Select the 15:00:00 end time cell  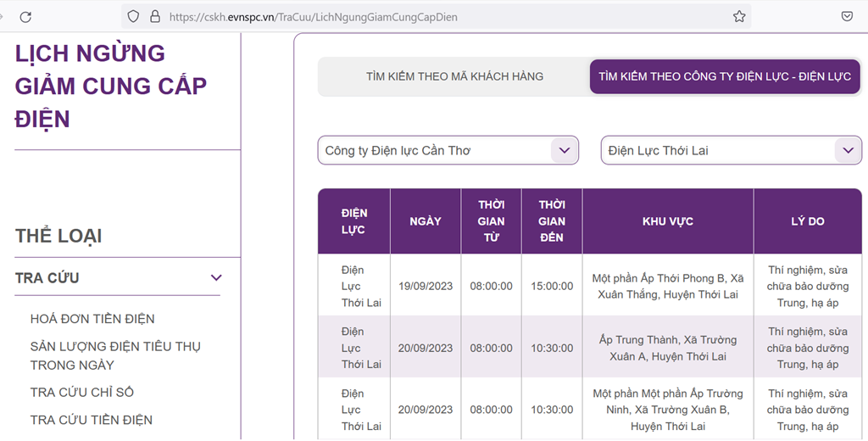(552, 286)
